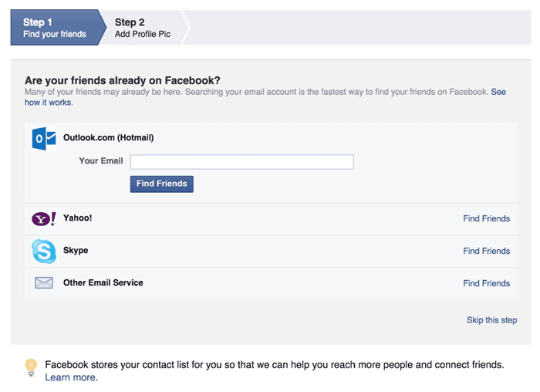Click the Your Email field label
Image resolution: width=540 pixels, height=392 pixels.
[x=100, y=161]
